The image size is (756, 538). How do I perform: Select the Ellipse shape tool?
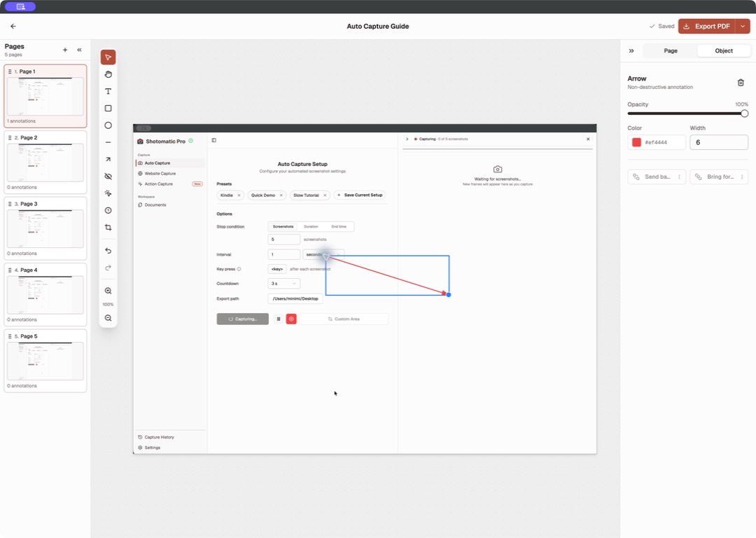[108, 125]
